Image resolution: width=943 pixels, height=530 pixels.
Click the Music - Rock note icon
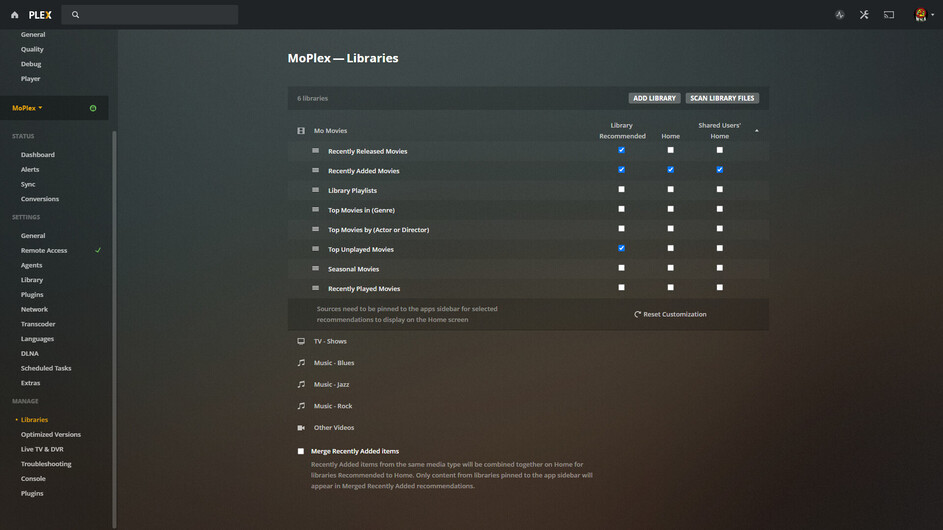301,406
